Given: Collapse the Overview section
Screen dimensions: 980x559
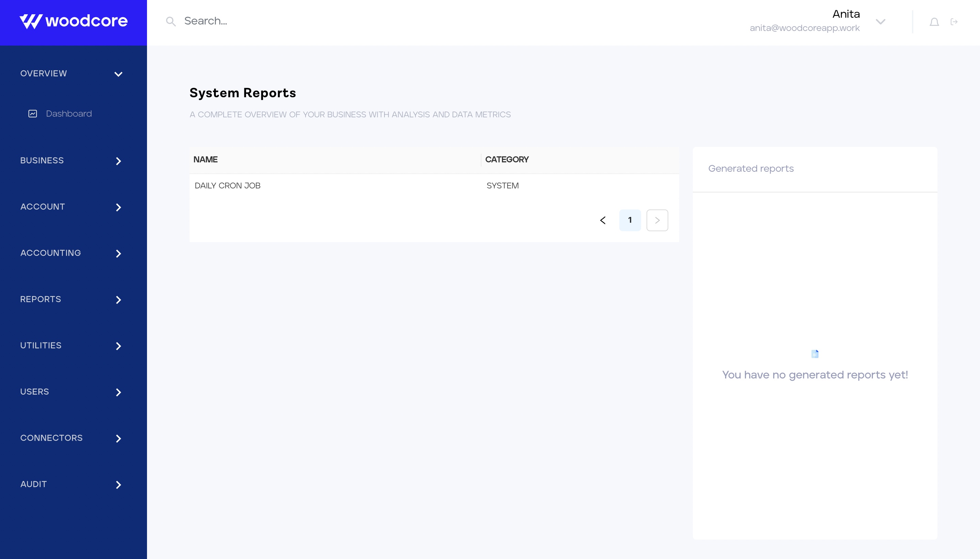Looking at the screenshot, I should 118,74.
